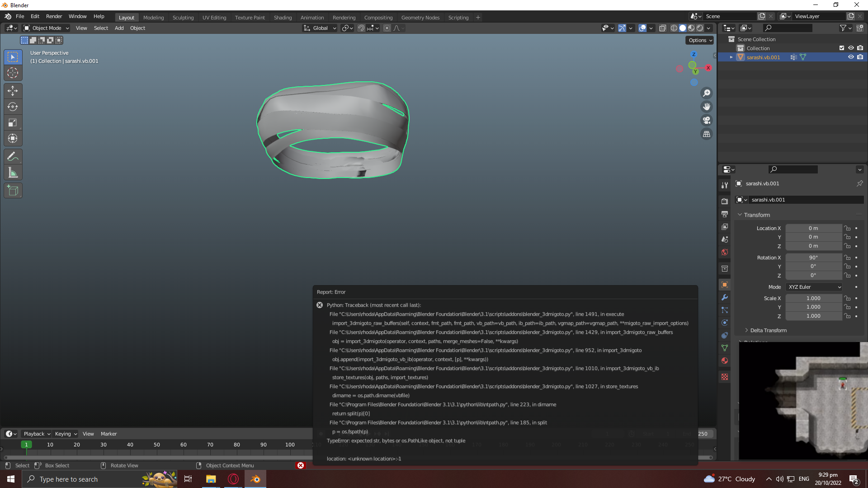
Task: Open the View Layer properties tab
Action: [x=725, y=226]
